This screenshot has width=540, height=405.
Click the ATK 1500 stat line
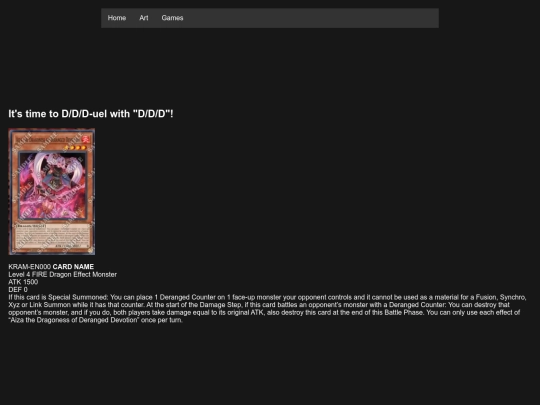[x=23, y=282]
